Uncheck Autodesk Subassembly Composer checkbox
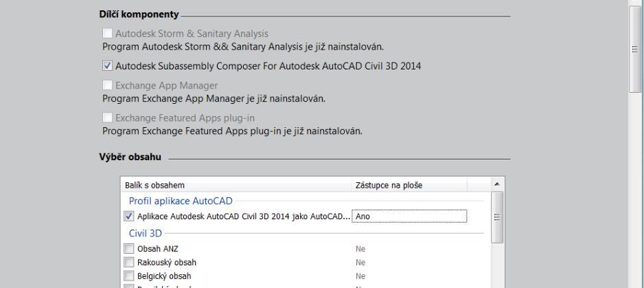 tap(107, 66)
